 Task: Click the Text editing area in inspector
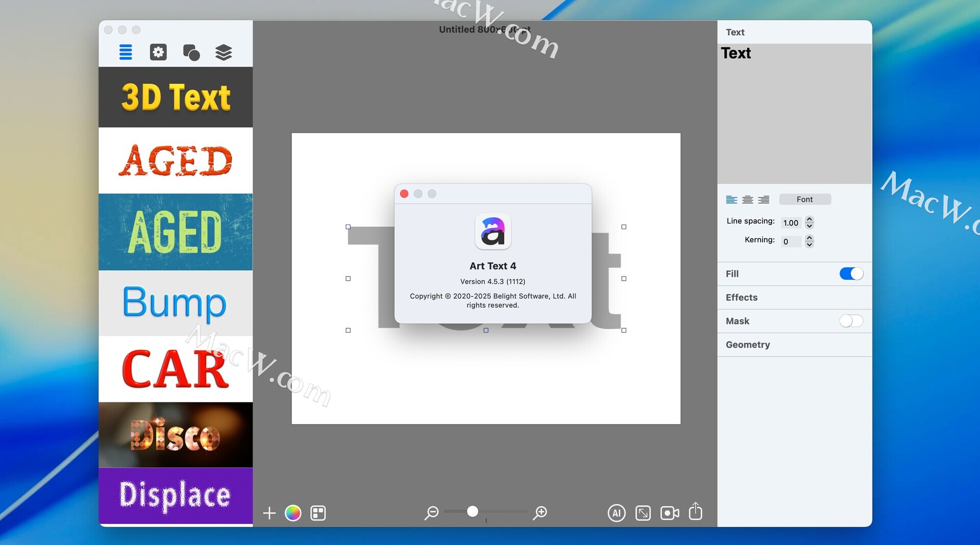click(x=795, y=114)
